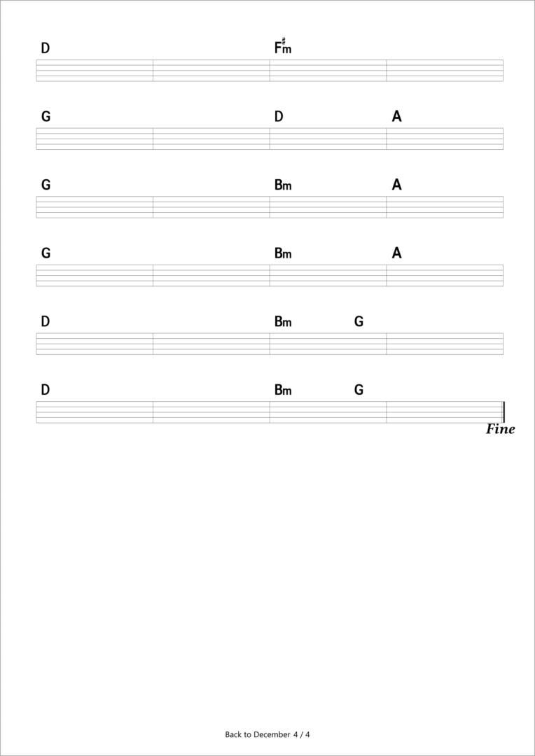Screen dimensions: 535x756
Task: Select the A chord on the third staff
Action: [396, 185]
